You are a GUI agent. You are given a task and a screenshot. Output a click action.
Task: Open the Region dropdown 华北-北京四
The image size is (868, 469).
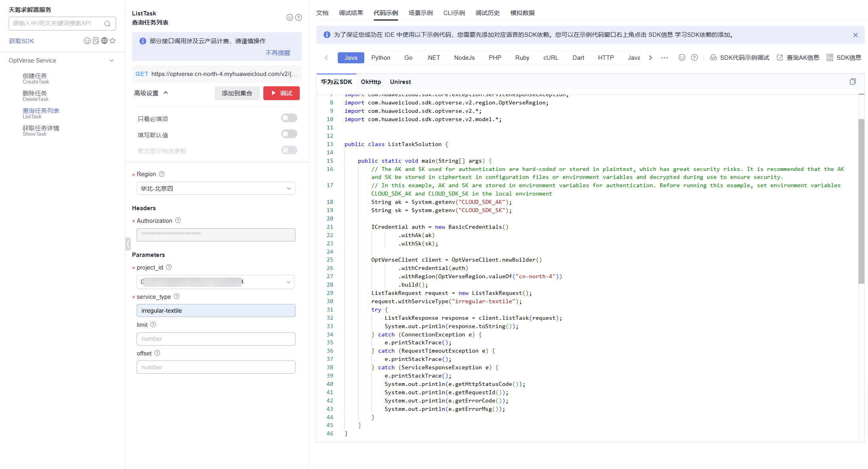(216, 188)
